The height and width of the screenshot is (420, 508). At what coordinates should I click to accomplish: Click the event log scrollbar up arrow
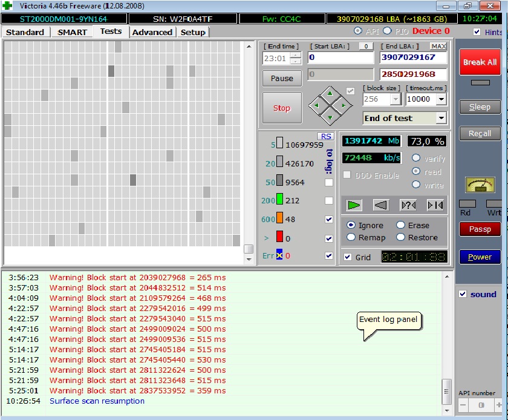coord(447,277)
